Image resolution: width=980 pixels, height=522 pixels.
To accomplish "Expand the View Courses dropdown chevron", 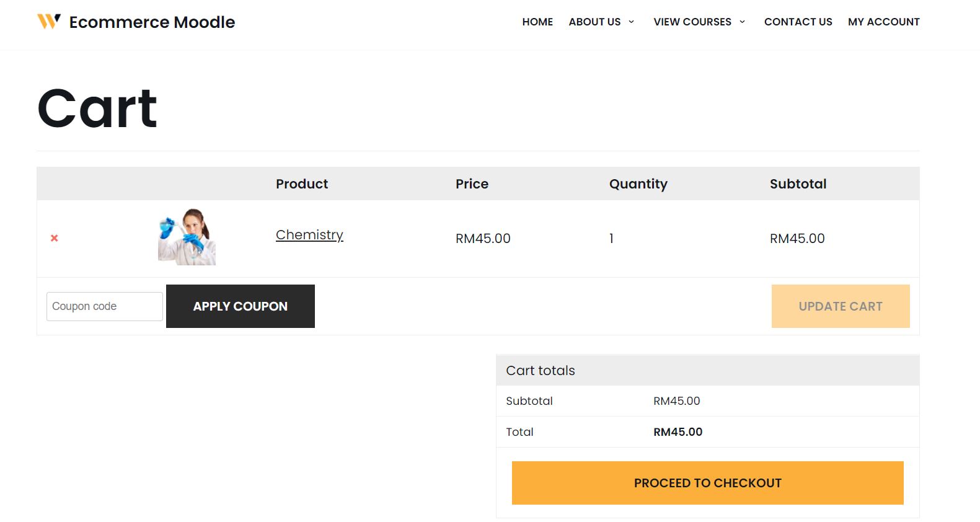I will pos(742,22).
